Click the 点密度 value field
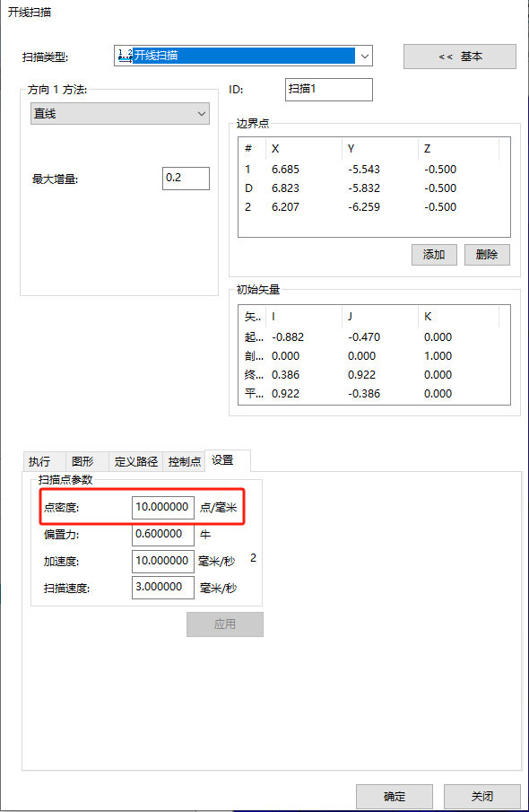Screen dimensions: 529x812 click(x=163, y=508)
